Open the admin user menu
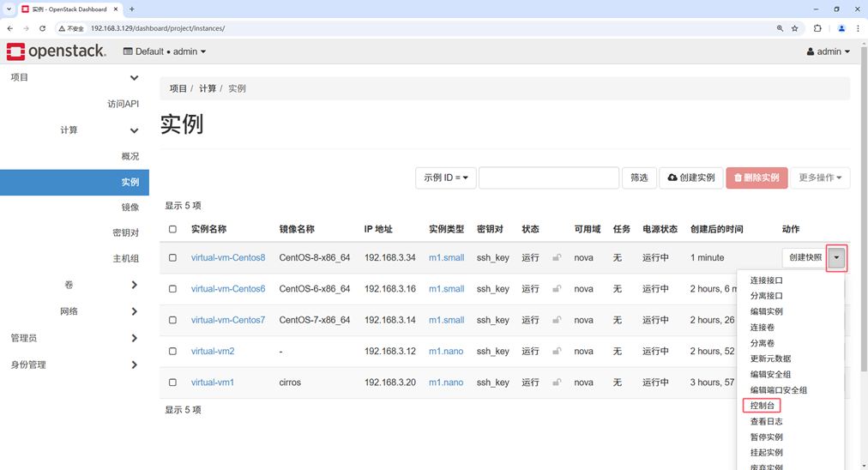The height and width of the screenshot is (470, 868). (829, 51)
